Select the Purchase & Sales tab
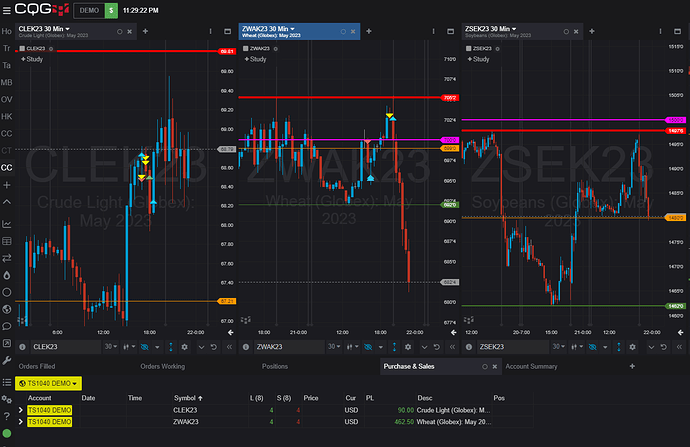Viewport: 690px width, 447px height. 409,366
